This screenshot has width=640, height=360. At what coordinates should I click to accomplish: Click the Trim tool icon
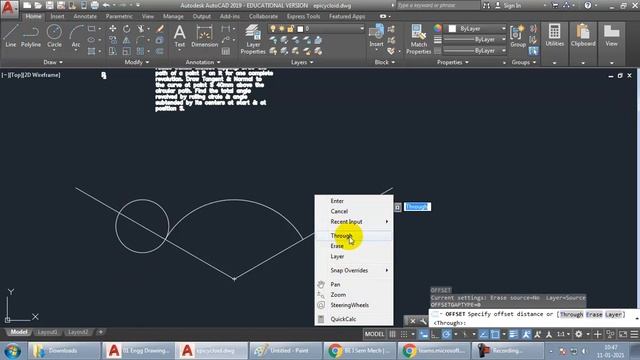coord(140,29)
